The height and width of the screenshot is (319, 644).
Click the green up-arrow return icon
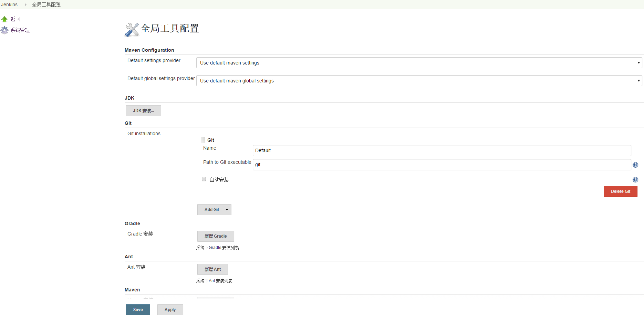(4, 19)
